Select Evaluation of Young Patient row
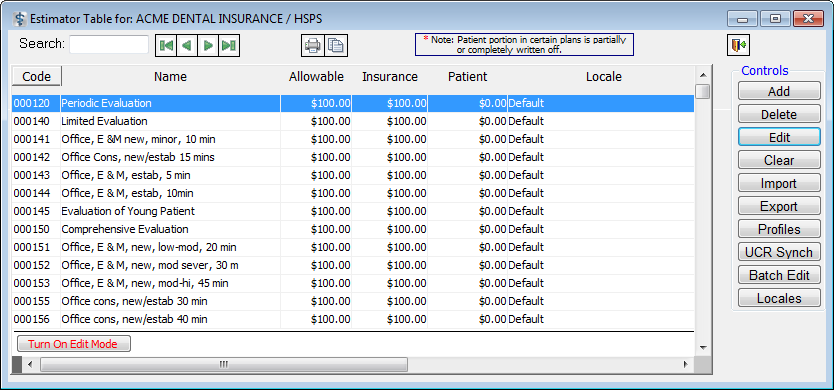834x390 pixels. pos(353,211)
